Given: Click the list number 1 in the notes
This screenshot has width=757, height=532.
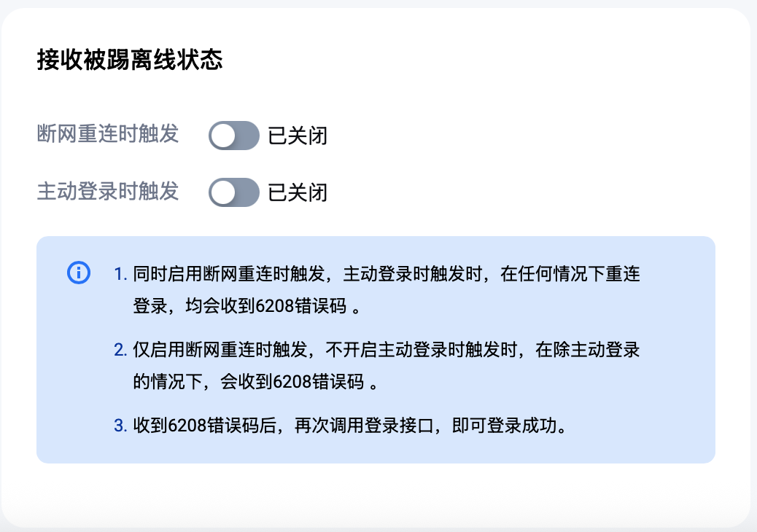Looking at the screenshot, I should pyautogui.click(x=120, y=275).
